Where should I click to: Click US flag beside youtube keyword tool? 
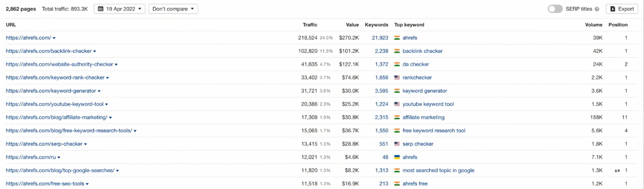pyautogui.click(x=397, y=104)
